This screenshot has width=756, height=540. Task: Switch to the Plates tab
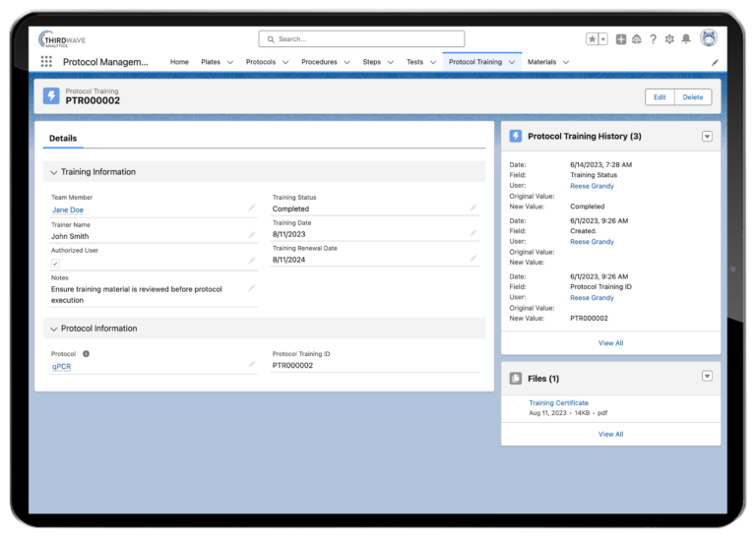tap(211, 62)
